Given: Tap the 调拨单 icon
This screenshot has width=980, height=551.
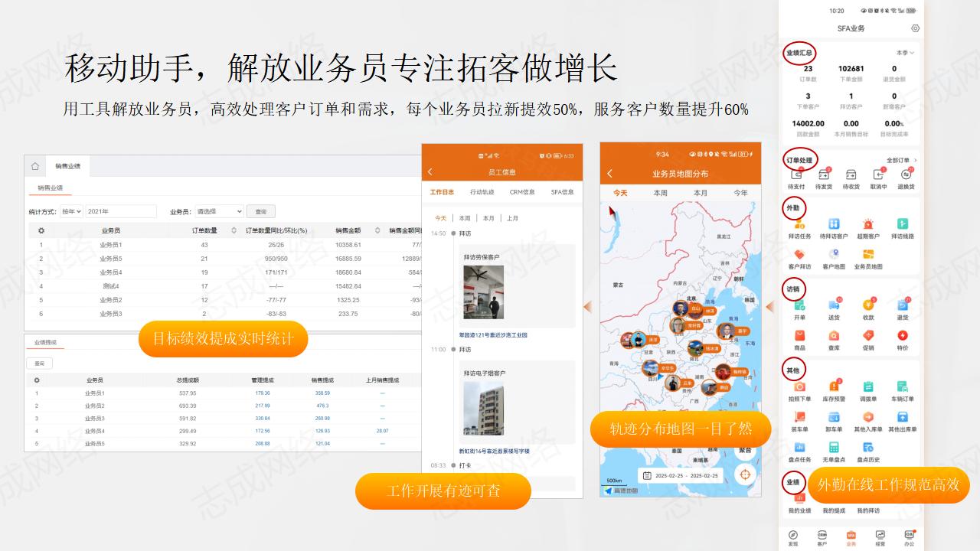Looking at the screenshot, I should click(x=868, y=386).
